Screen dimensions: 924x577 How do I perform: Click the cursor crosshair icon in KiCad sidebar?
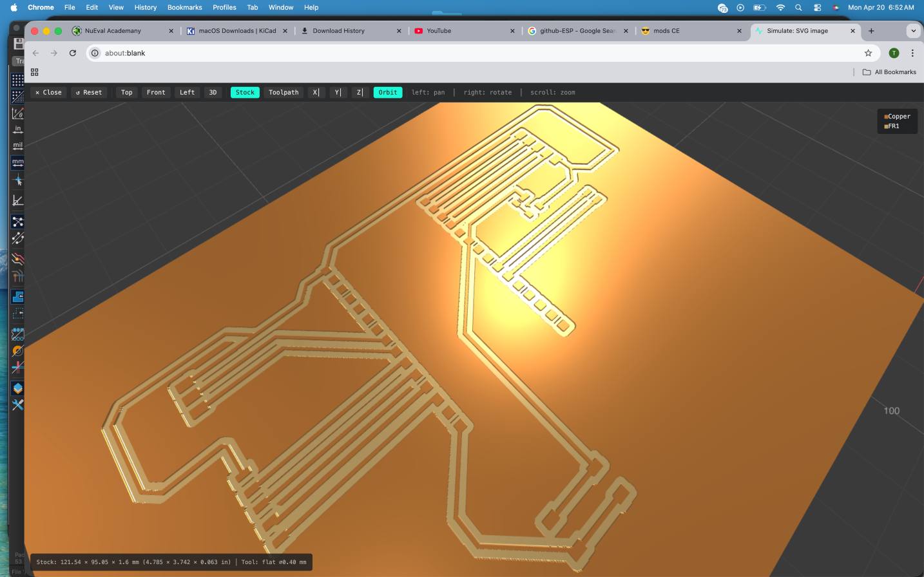pyautogui.click(x=18, y=180)
